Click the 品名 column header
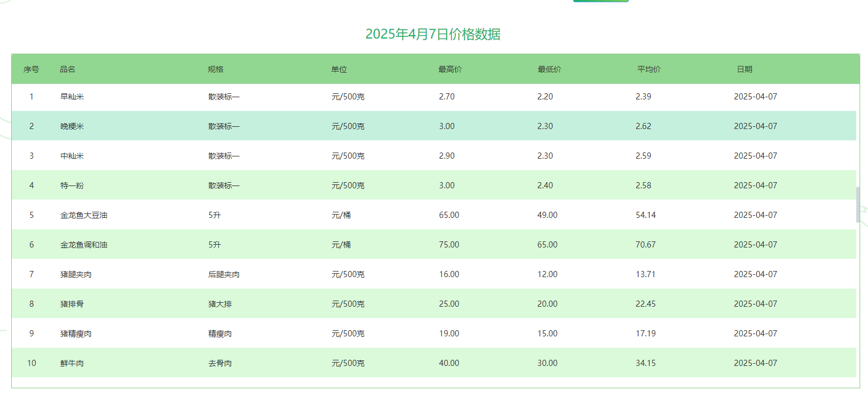The height and width of the screenshot is (395, 868). point(68,69)
